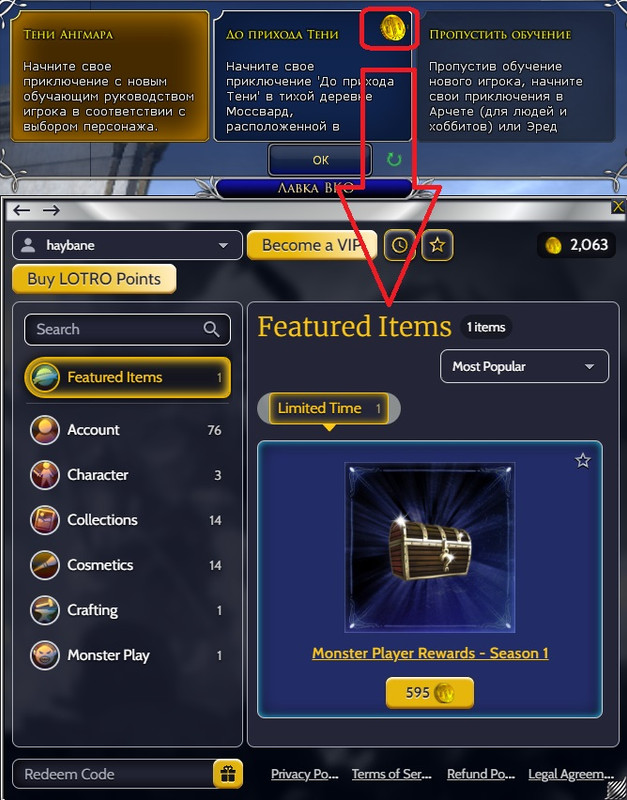The width and height of the screenshot is (627, 800).
Task: Open Monster Player Rewards - Season 1 link
Action: tap(430, 654)
